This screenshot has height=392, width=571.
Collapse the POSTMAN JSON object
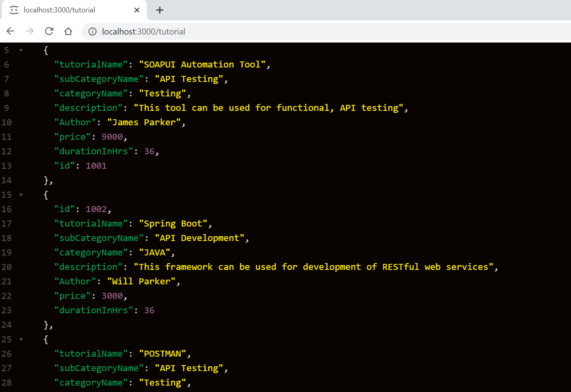20,339
